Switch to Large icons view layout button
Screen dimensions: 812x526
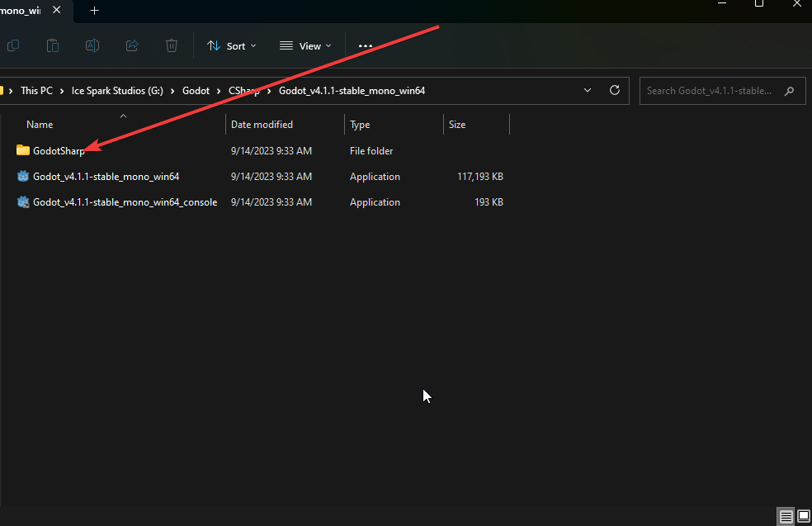coord(803,516)
